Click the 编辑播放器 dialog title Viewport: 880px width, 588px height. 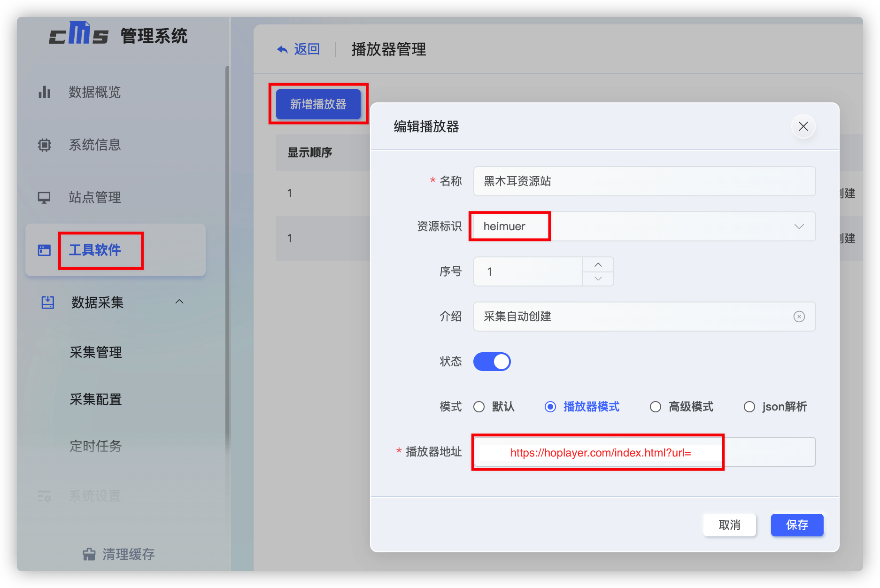[x=426, y=126]
